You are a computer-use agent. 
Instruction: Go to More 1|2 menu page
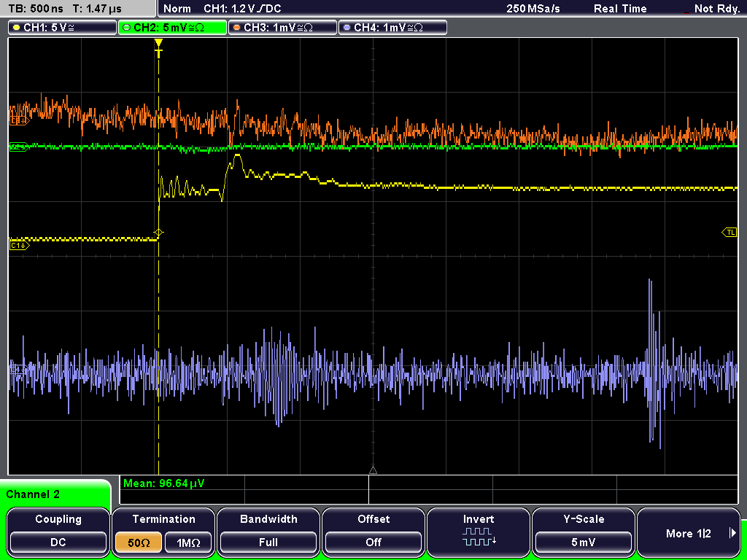tap(688, 533)
